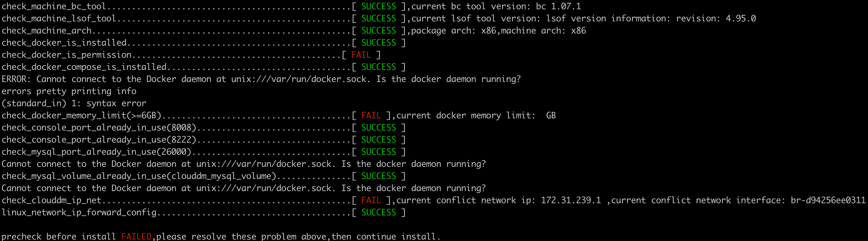Click the "(standard_in) 1: syntax error" line
Viewport: 868px width, 241px height.
point(74,103)
